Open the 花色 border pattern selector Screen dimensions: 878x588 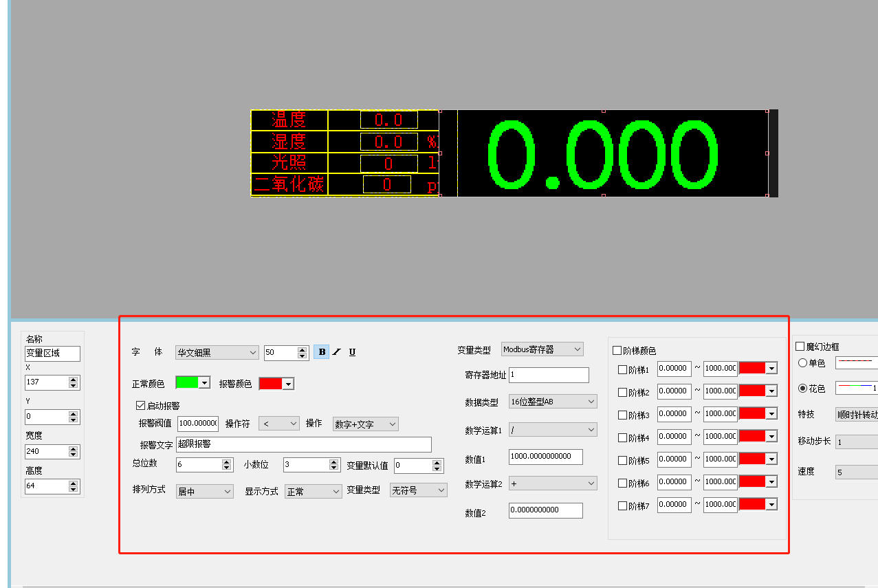(857, 388)
